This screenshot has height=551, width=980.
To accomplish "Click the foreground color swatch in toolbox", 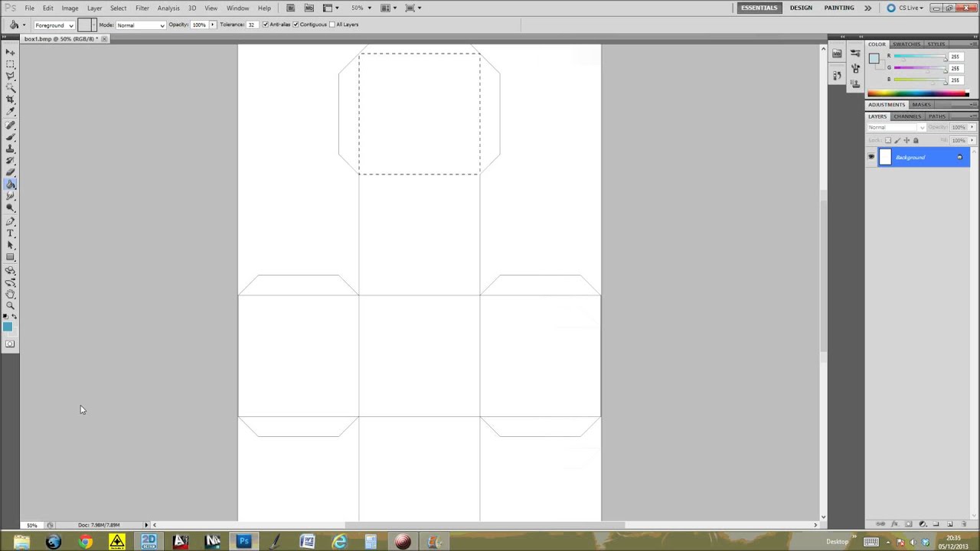I will pos(7,327).
